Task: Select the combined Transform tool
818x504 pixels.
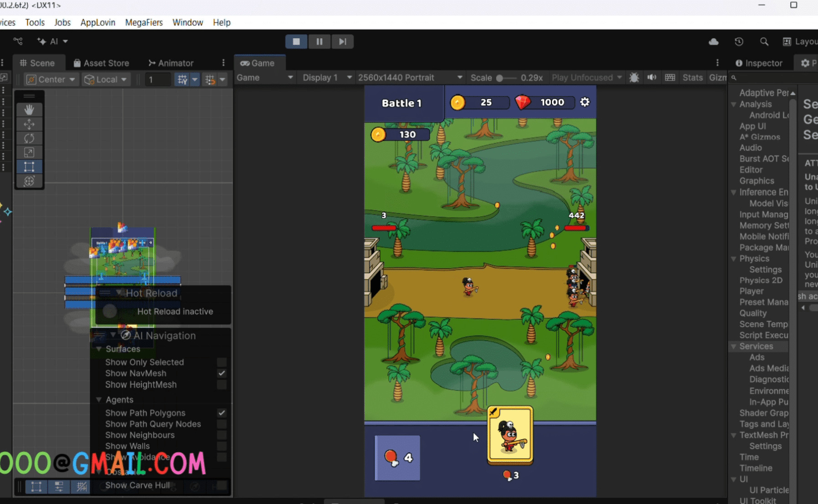Action: pyautogui.click(x=29, y=181)
